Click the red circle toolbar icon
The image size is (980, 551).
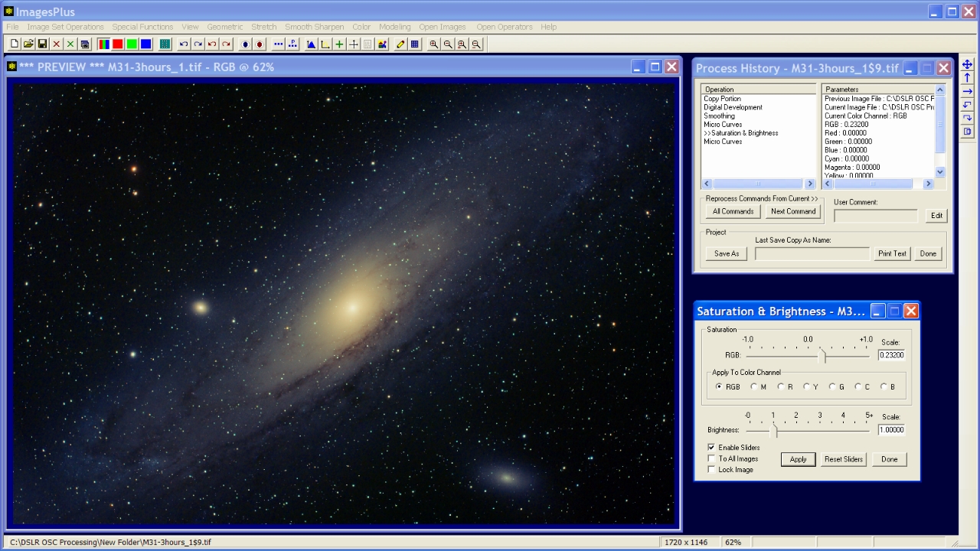tap(260, 44)
